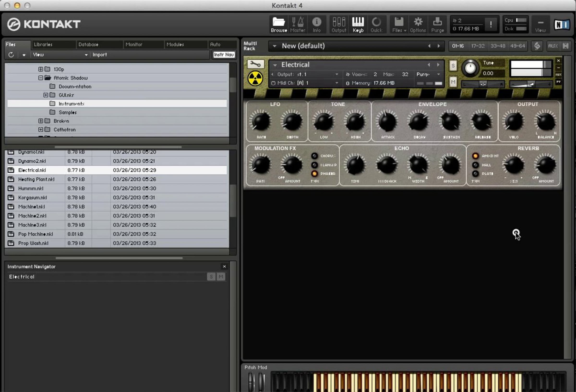
Task: Switch to the Auto tab
Action: [x=222, y=45]
